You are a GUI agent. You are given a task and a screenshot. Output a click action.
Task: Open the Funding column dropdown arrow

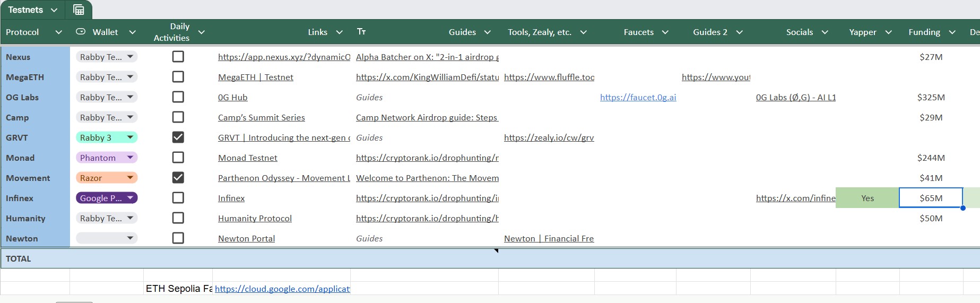click(952, 32)
